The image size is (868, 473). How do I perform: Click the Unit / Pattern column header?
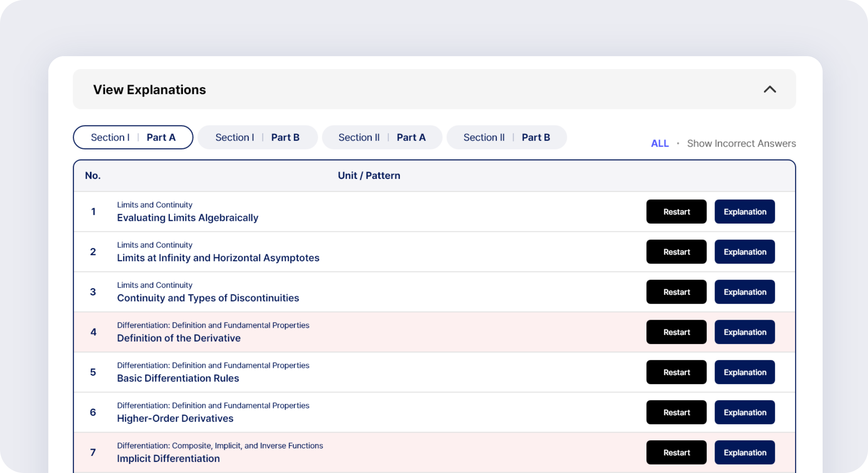tap(369, 176)
